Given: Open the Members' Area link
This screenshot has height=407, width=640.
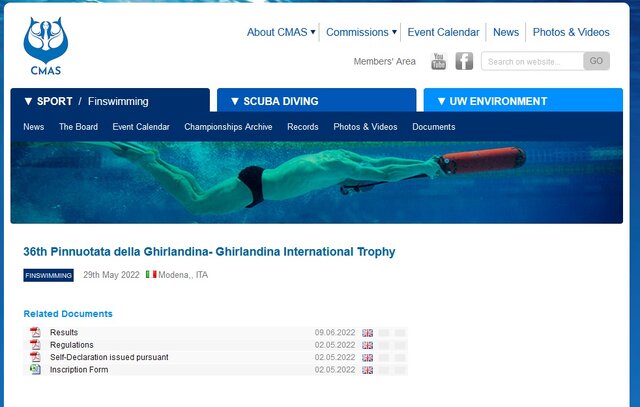Looking at the screenshot, I should click(384, 62).
